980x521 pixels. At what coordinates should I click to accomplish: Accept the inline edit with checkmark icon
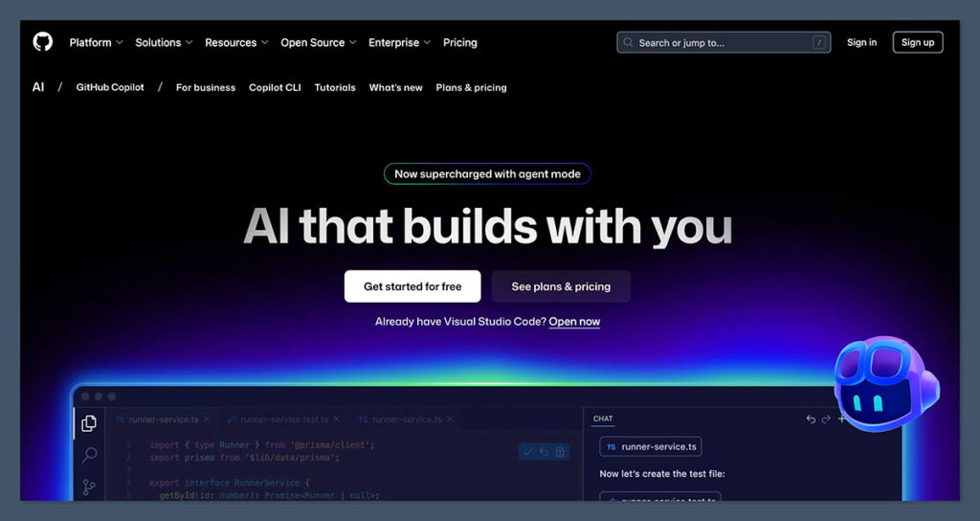(x=527, y=452)
